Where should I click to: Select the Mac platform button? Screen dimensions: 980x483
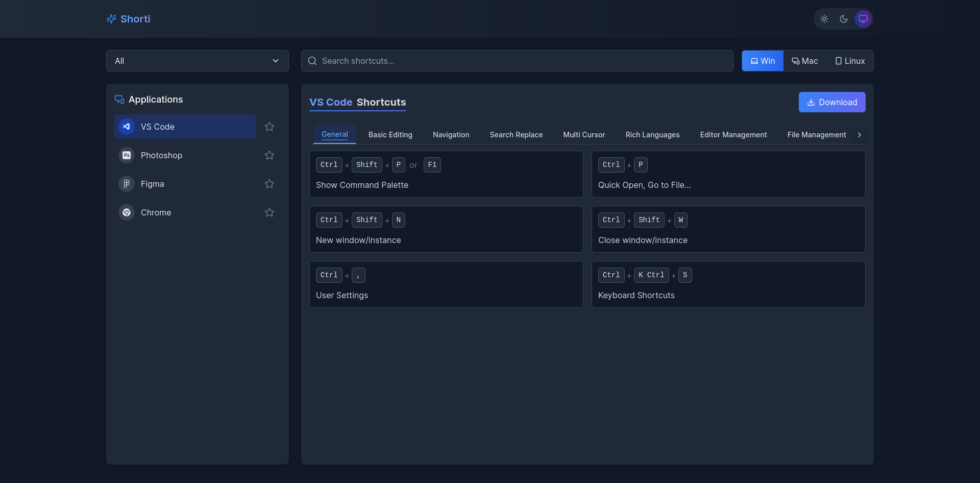805,61
